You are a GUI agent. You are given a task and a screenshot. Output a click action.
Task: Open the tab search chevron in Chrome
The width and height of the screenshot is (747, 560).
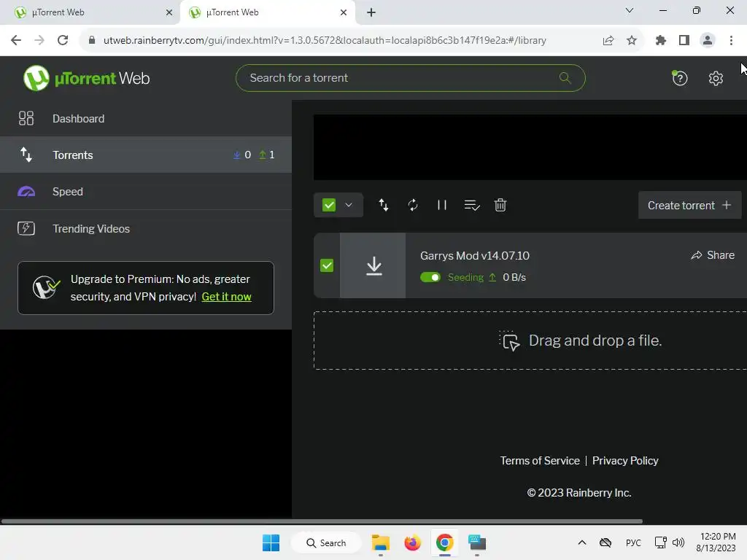point(630,10)
